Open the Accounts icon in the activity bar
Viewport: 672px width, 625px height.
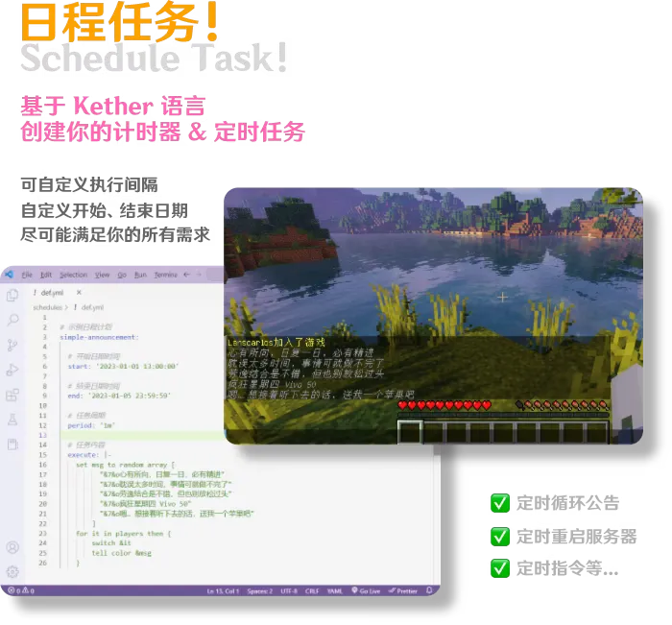12,547
